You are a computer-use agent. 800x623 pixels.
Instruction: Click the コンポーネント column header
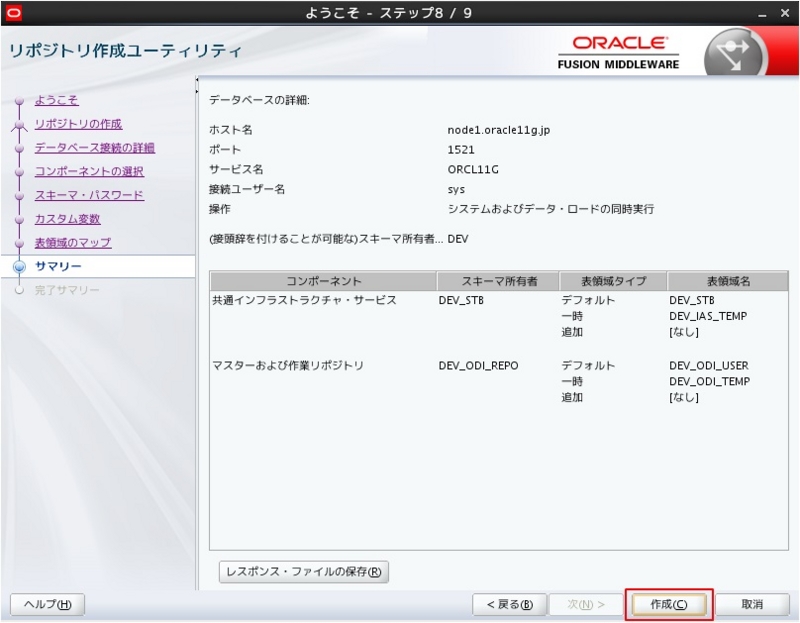click(323, 281)
